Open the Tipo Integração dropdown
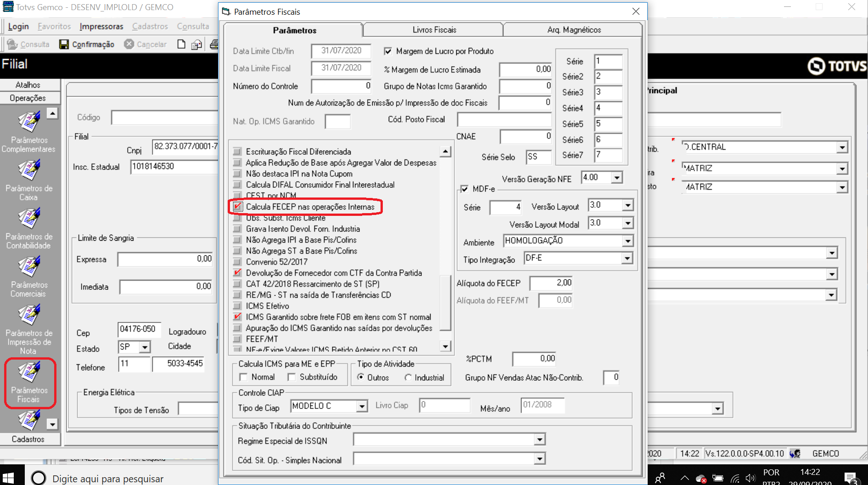This screenshot has height=485, width=868. pos(627,259)
